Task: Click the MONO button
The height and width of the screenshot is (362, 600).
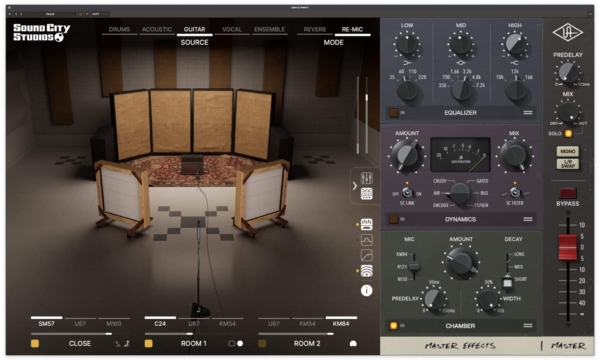Action: click(568, 151)
